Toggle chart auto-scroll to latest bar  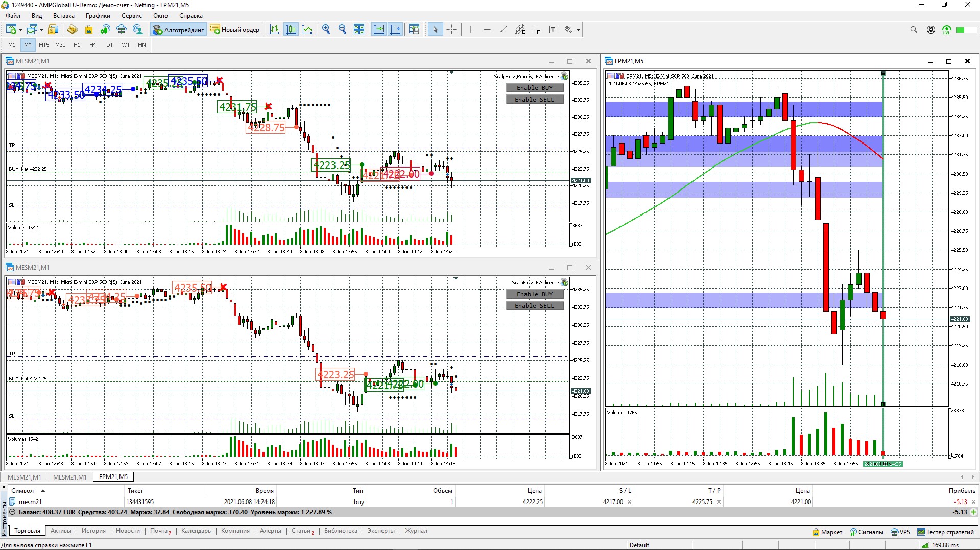coord(379,30)
